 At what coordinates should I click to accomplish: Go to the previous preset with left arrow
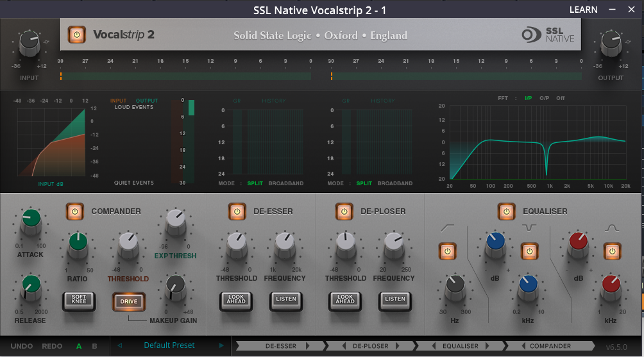119,345
